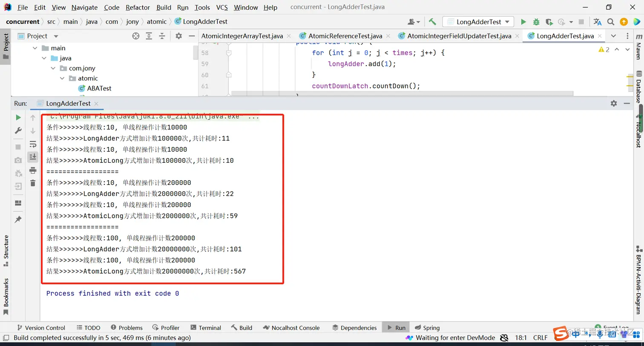
Task: Print the console output
Action: pos(33,170)
